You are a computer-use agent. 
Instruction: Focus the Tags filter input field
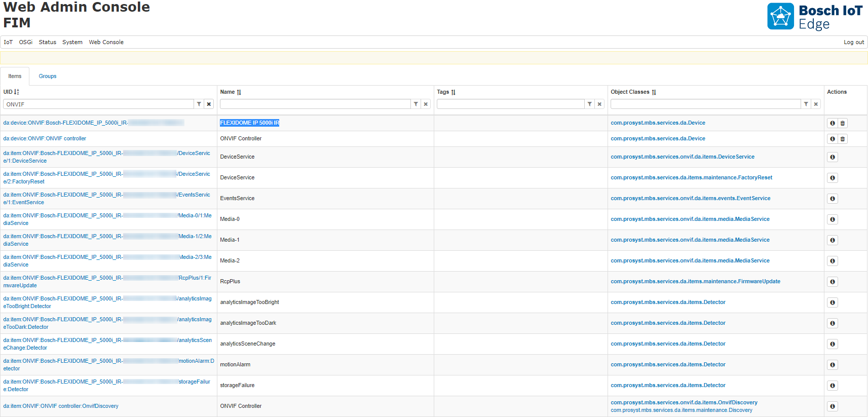(x=511, y=104)
